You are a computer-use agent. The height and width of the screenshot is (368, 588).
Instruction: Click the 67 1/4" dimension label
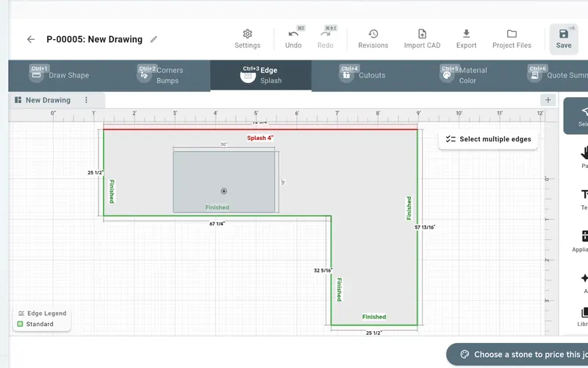coord(217,224)
